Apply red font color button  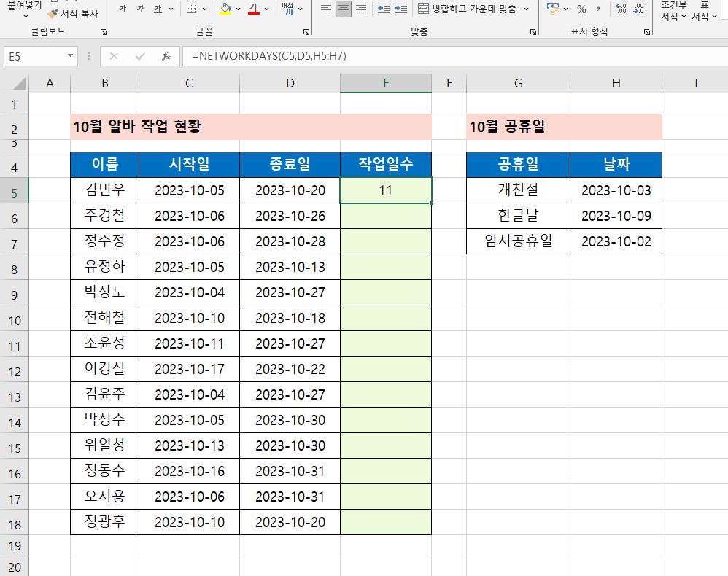[x=254, y=8]
